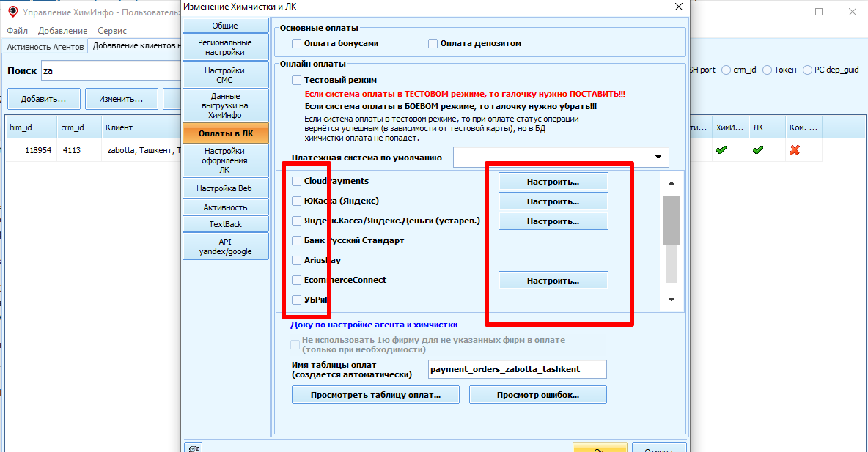Image resolution: width=868 pixels, height=452 pixels.
Task: Open Платёжная система по умолчанию dropdown
Action: point(660,157)
